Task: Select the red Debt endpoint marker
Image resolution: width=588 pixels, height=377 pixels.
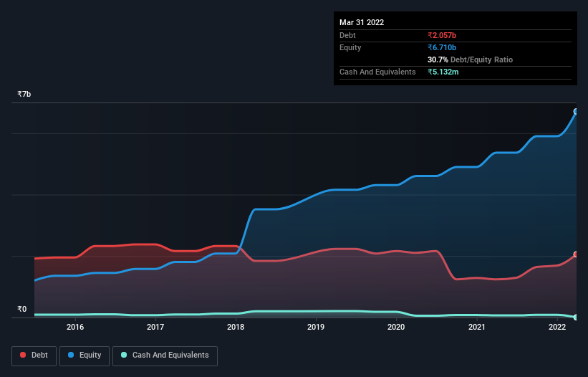Action: pyautogui.click(x=576, y=254)
